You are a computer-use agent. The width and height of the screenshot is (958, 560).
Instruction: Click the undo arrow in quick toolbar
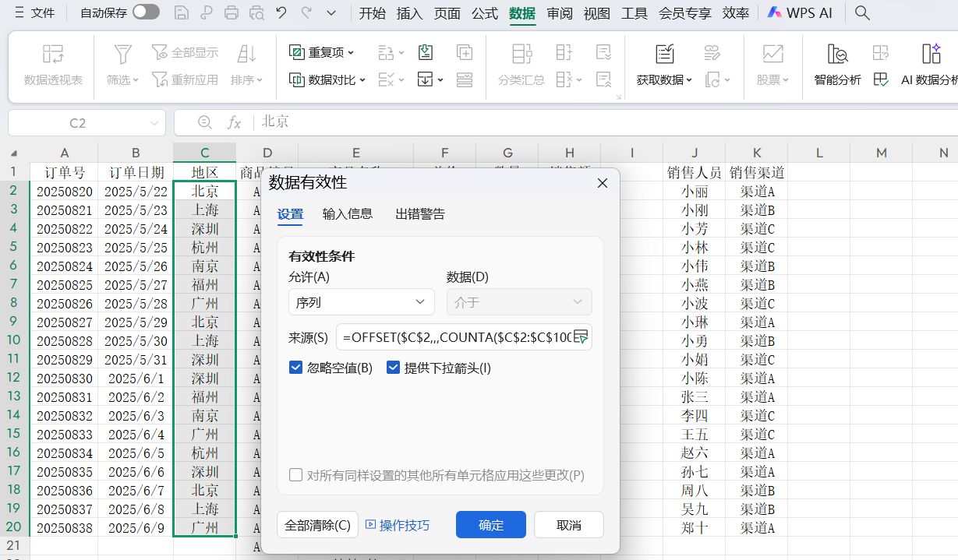(281, 12)
